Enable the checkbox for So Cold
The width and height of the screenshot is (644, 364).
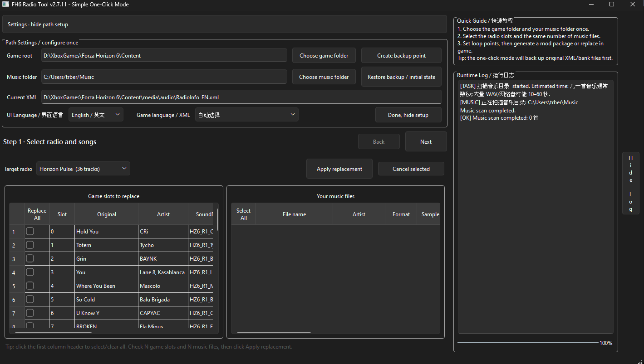[x=30, y=299]
